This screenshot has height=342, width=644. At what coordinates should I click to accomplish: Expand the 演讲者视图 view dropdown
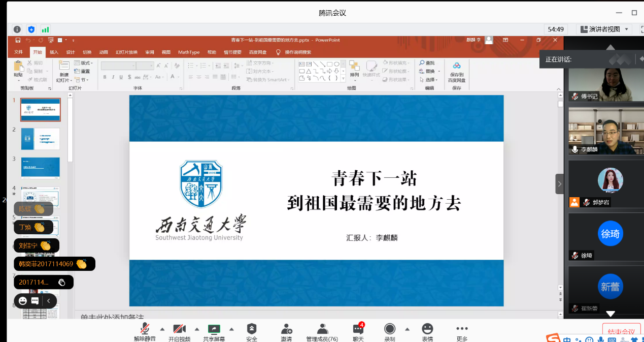(604, 29)
